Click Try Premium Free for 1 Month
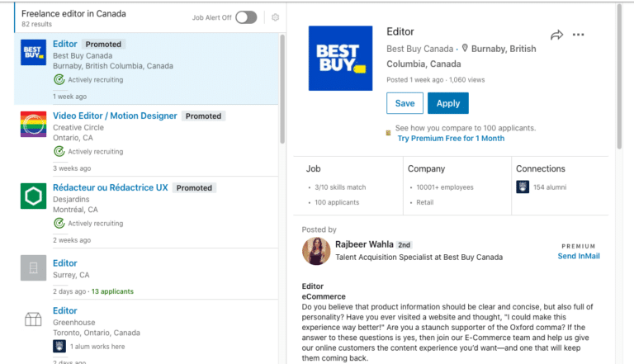The height and width of the screenshot is (364, 634). coord(451,139)
